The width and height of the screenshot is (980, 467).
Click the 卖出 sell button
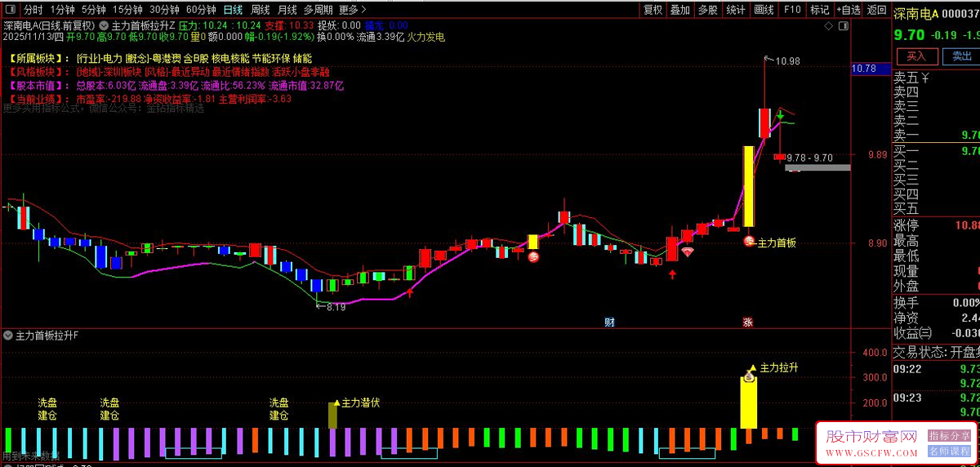[960, 56]
